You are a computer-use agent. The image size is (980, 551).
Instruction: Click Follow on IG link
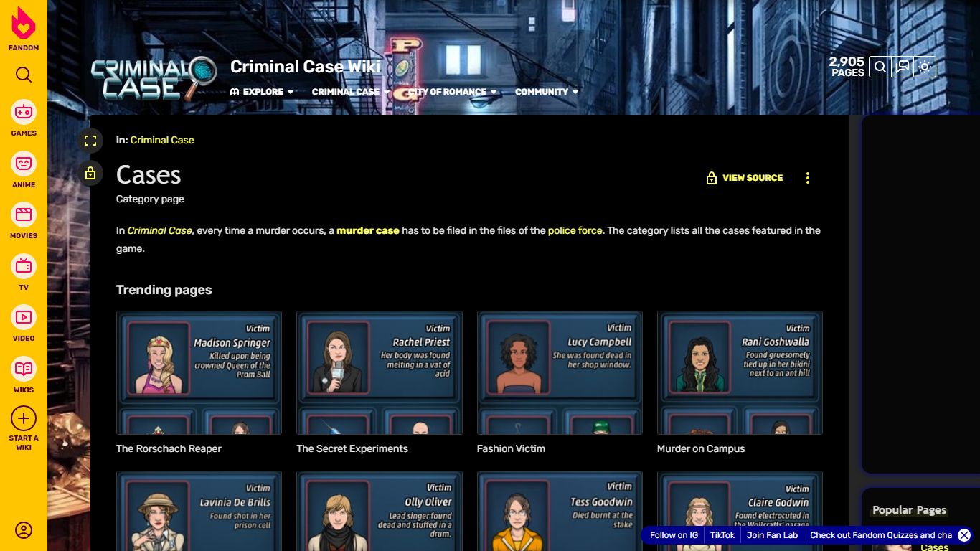[x=674, y=535]
